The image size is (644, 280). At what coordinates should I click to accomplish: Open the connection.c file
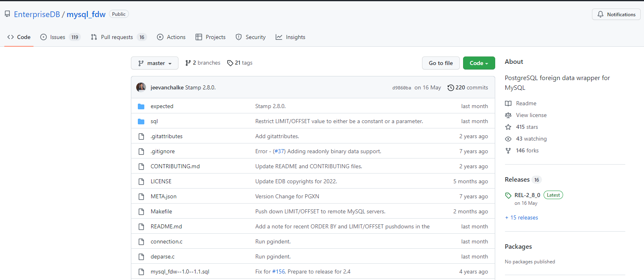(x=167, y=242)
